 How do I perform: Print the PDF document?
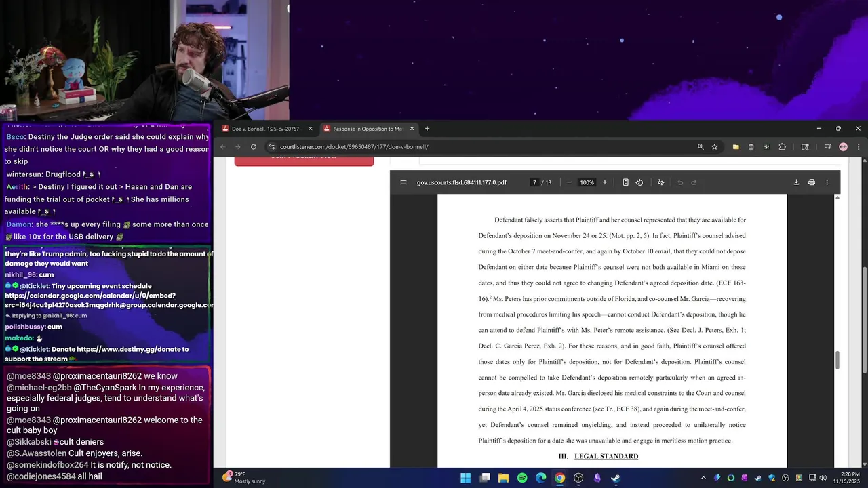tap(812, 182)
